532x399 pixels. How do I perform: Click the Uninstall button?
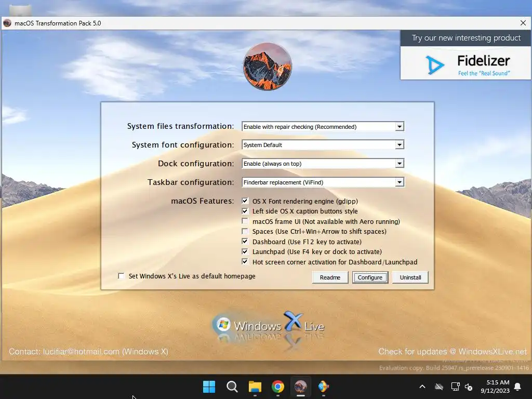click(x=410, y=277)
